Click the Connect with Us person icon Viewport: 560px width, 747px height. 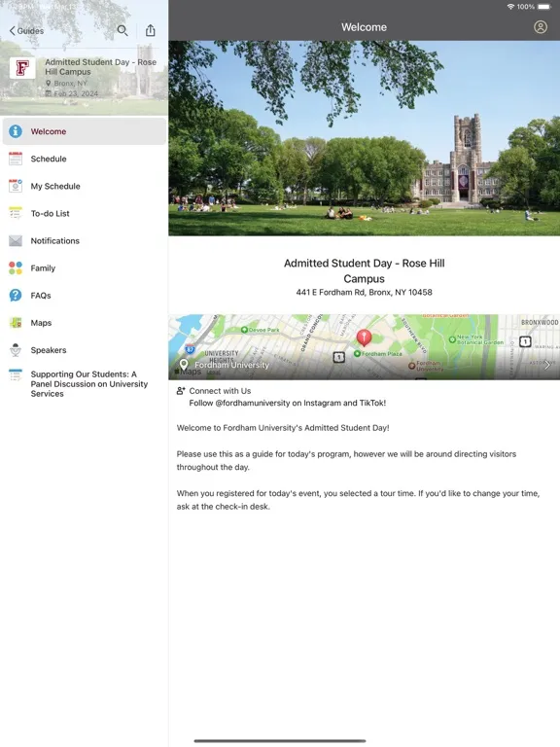pos(181,391)
